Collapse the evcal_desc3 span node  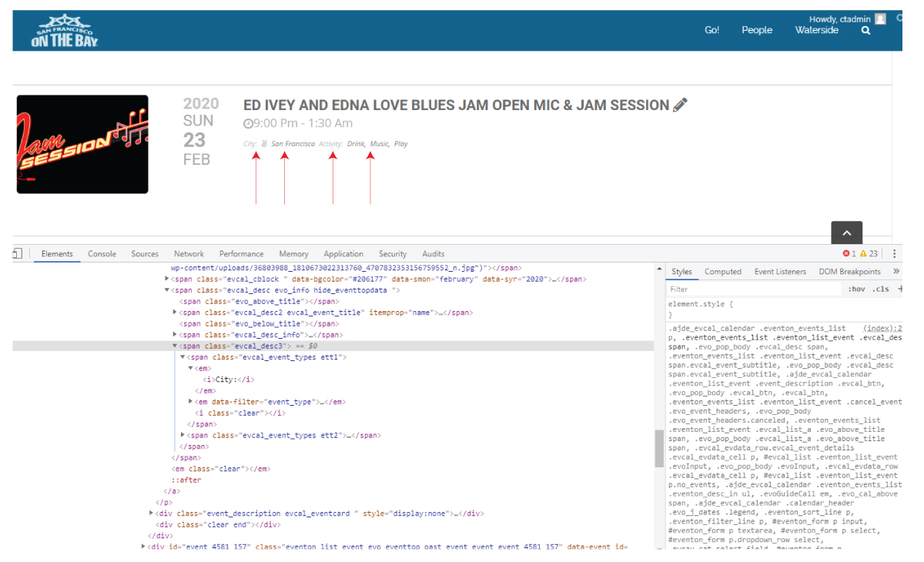pyautogui.click(x=176, y=346)
